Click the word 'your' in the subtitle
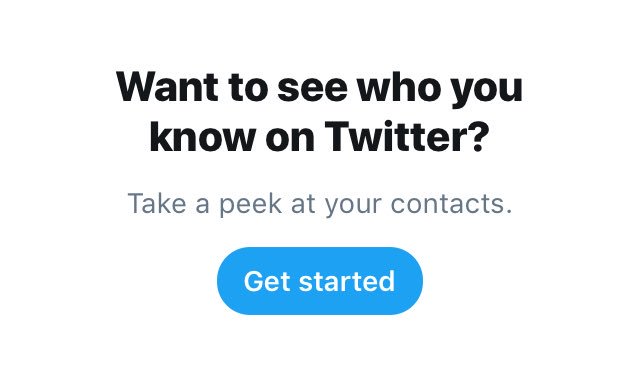 (x=353, y=206)
